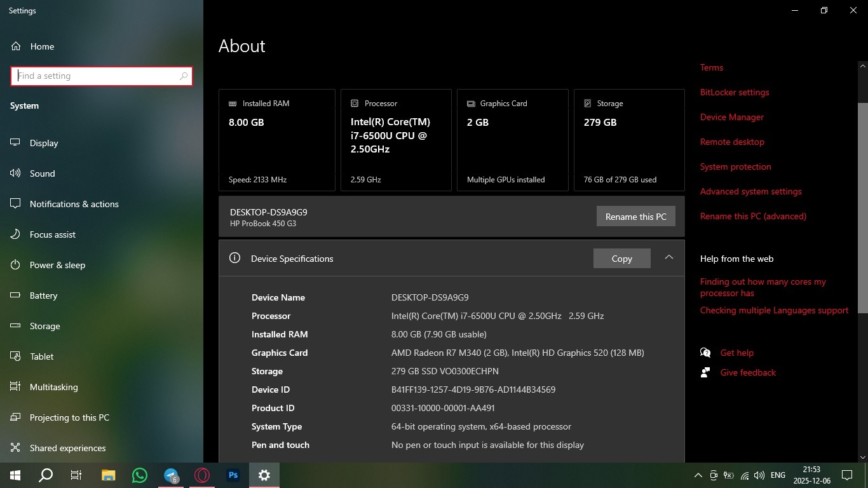
Task: Open Display settings from the sidebar
Action: point(43,143)
